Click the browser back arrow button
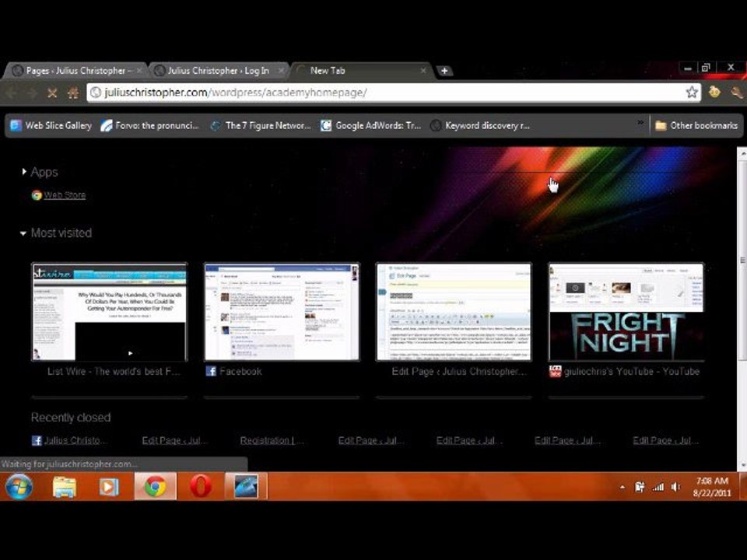747x560 pixels. (12, 93)
